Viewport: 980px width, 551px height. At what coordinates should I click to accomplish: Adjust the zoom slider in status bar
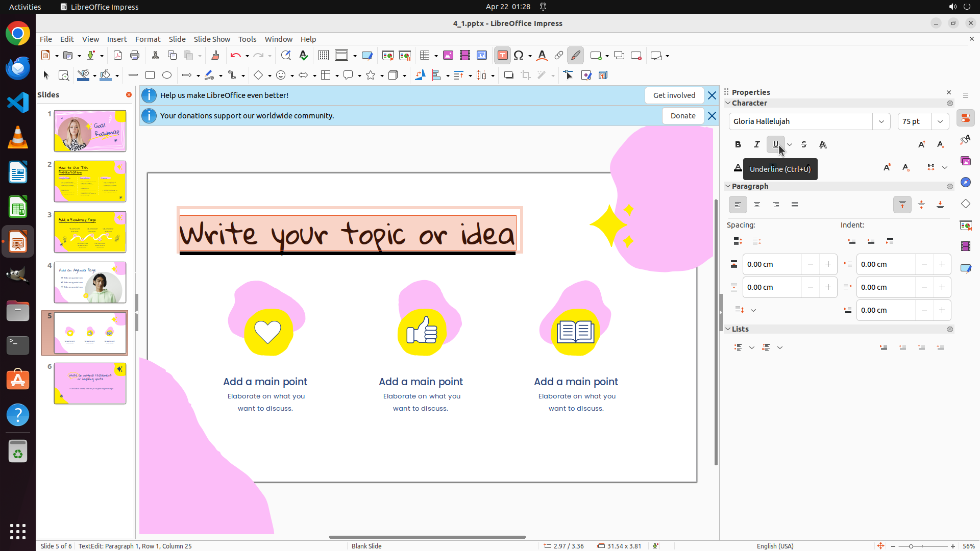click(911, 546)
